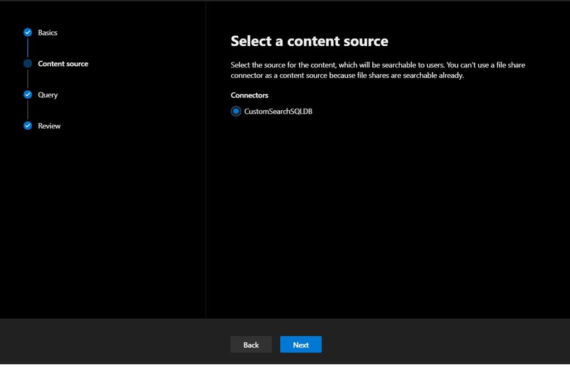The image size is (570, 392).
Task: Click Next to continue the wizard
Action: click(301, 345)
